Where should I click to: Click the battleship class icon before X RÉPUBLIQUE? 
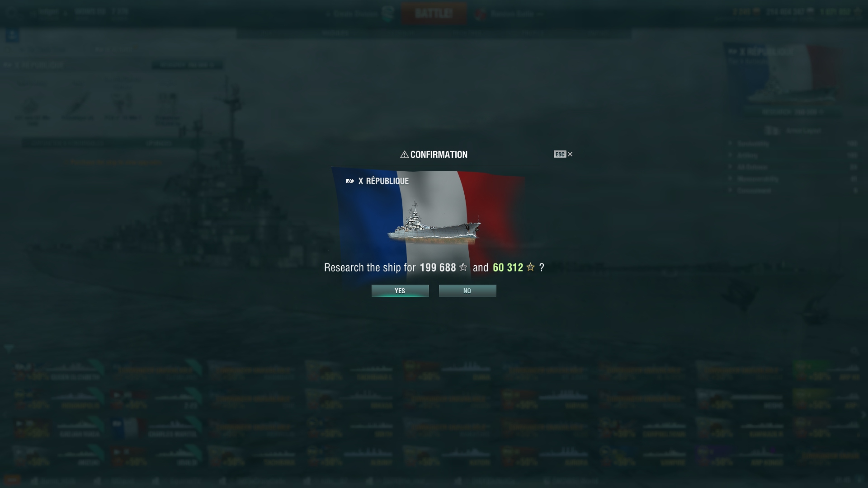click(x=350, y=181)
